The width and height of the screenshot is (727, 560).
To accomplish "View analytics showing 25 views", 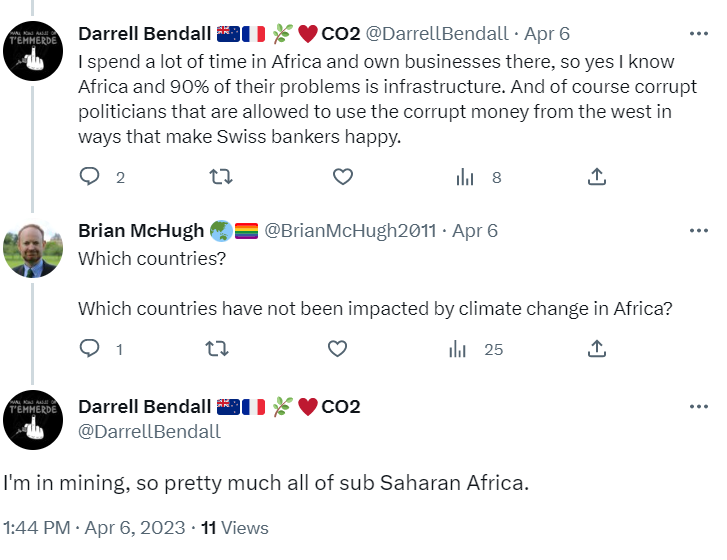I will coord(458,349).
